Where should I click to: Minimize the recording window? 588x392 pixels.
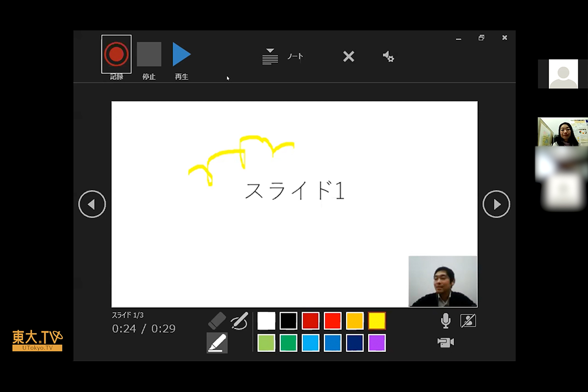[x=459, y=38]
